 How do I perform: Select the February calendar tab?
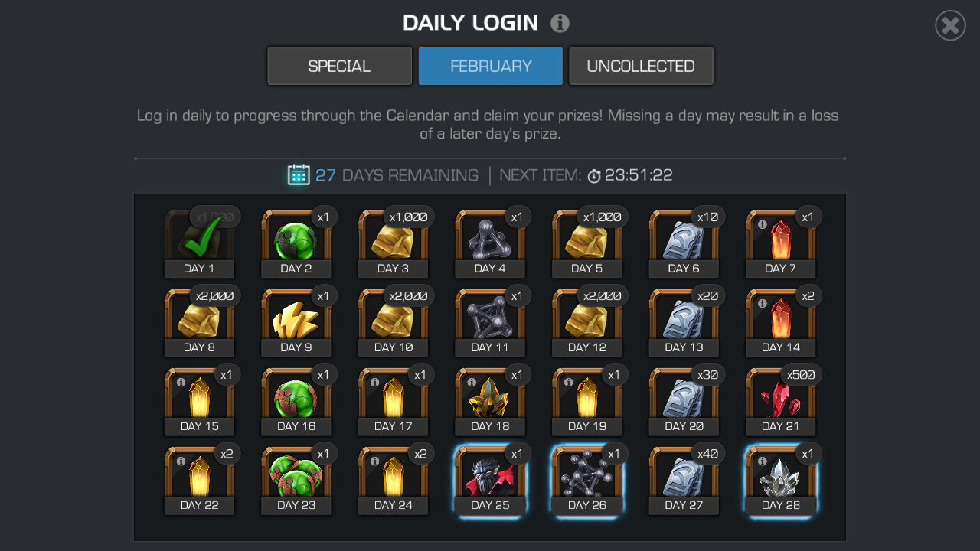(491, 66)
